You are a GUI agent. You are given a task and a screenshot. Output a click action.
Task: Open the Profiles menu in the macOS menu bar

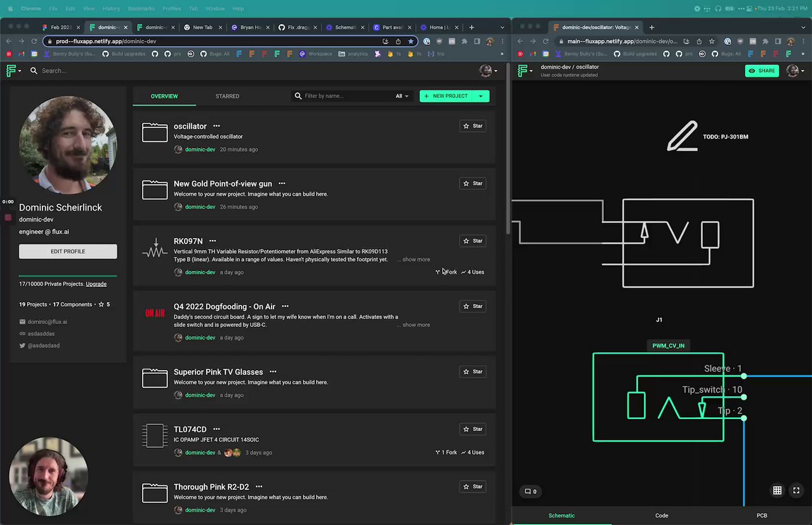171,8
